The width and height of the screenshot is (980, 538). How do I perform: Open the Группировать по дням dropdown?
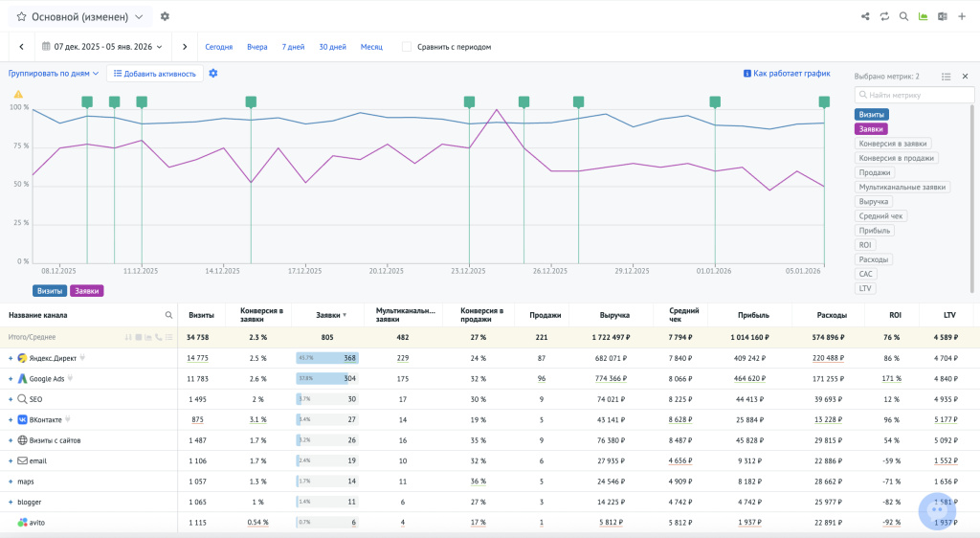pos(54,74)
